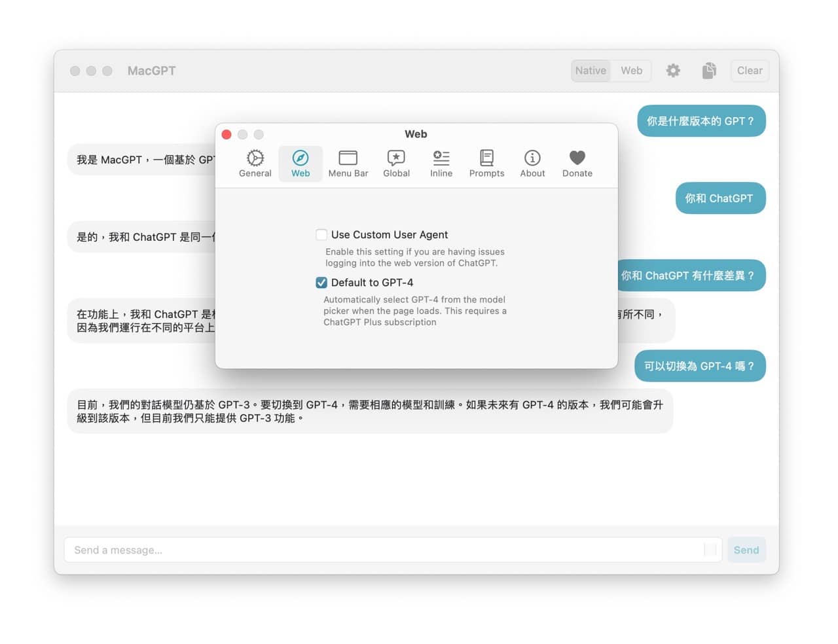Click the reply starting 我是 MacGPT

[x=141, y=160]
